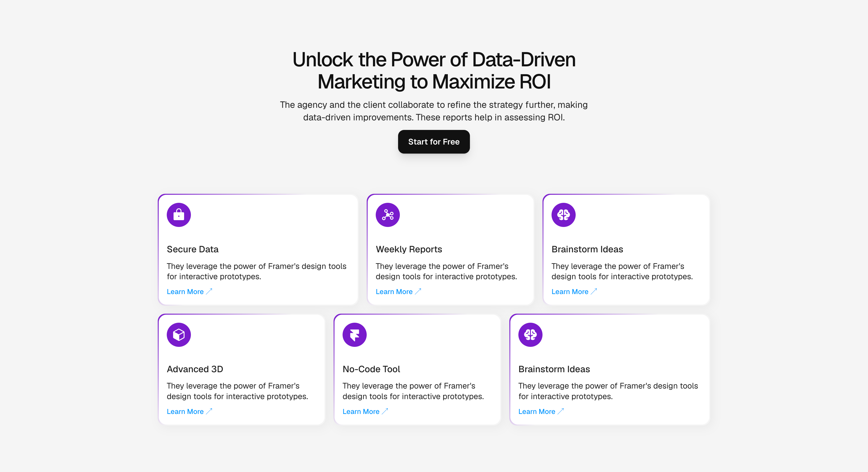868x472 pixels.
Task: Click the Unlock the Power of Data-Driven headline
Action: (x=434, y=70)
